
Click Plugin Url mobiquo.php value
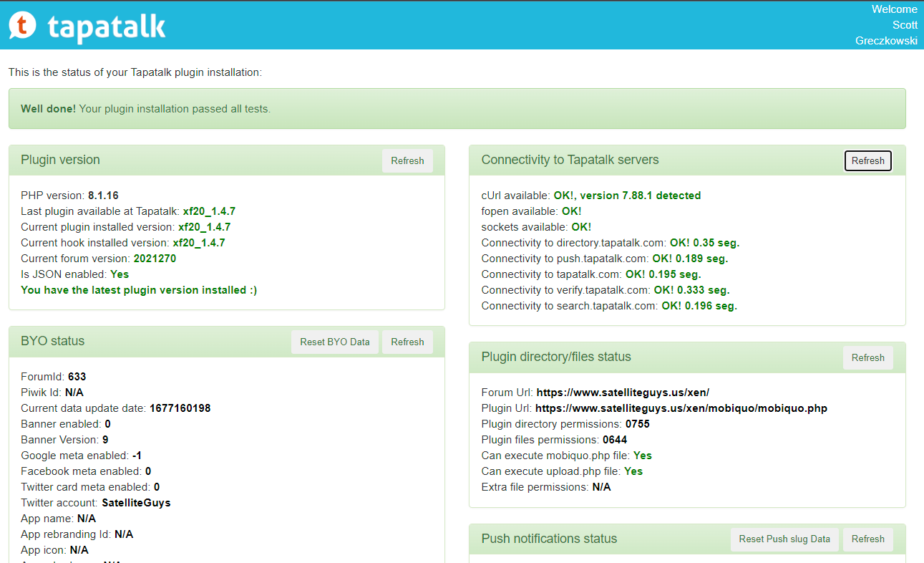tap(681, 408)
